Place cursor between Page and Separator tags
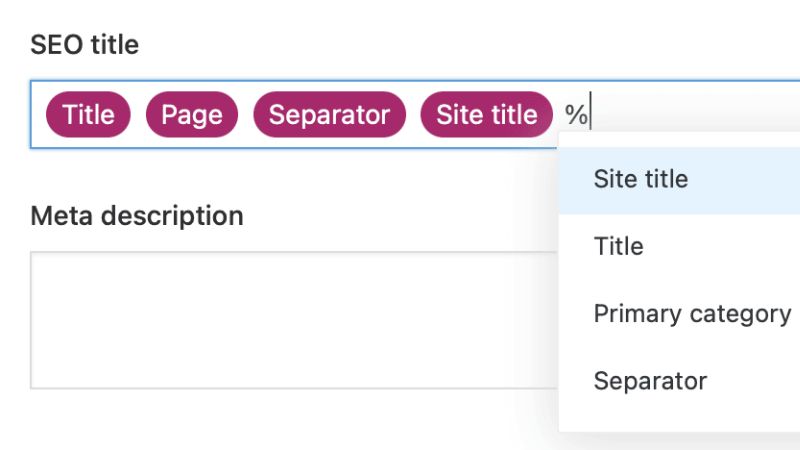The height and width of the screenshot is (450, 800). pos(245,115)
